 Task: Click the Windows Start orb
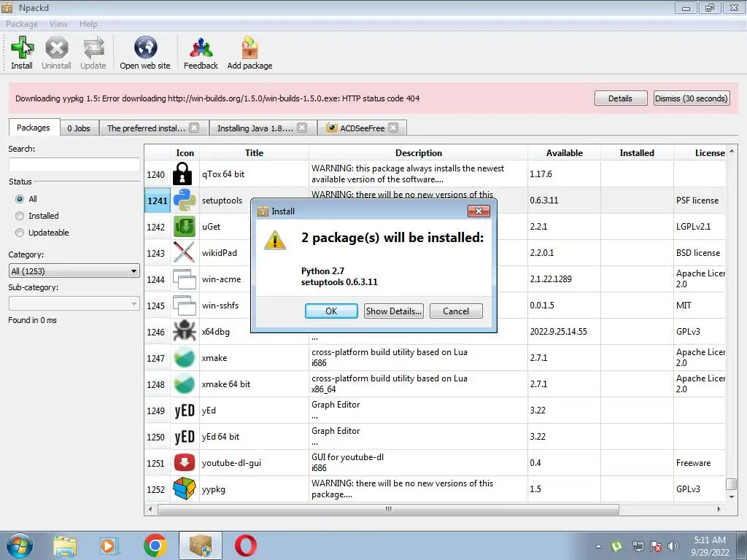click(20, 545)
